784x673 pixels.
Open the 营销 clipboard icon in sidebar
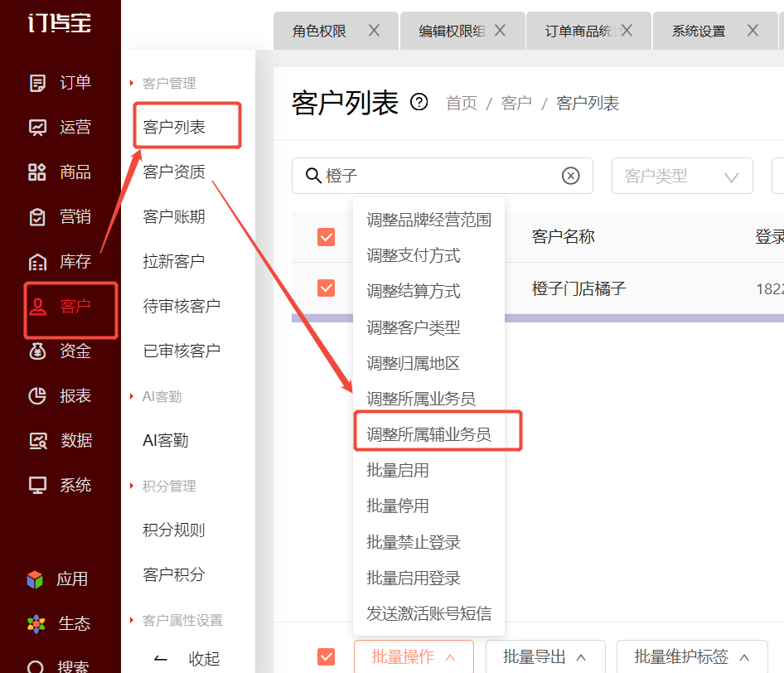pos(37,217)
